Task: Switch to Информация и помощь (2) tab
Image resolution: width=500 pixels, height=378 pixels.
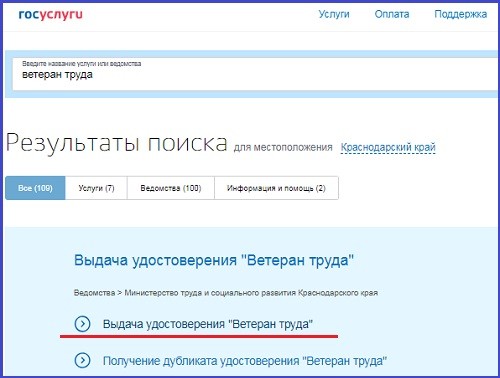Action: click(276, 188)
